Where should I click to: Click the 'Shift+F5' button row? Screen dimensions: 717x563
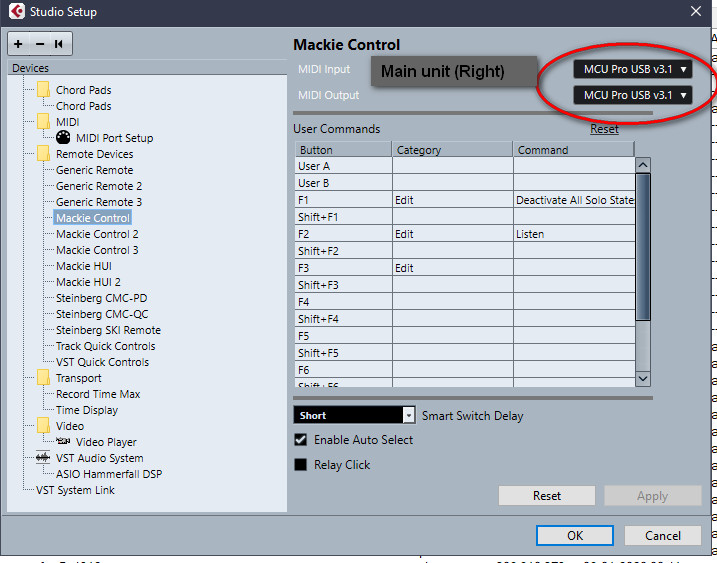tap(343, 353)
